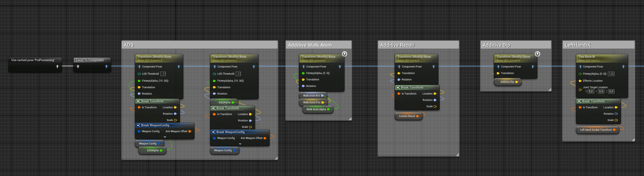Click the Joint Target Location pin on Two Bone IK

click(x=580, y=90)
